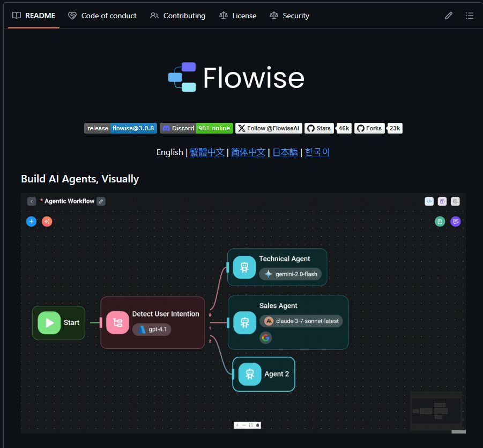Click the minimap in the bottom-right corner

click(x=437, y=412)
